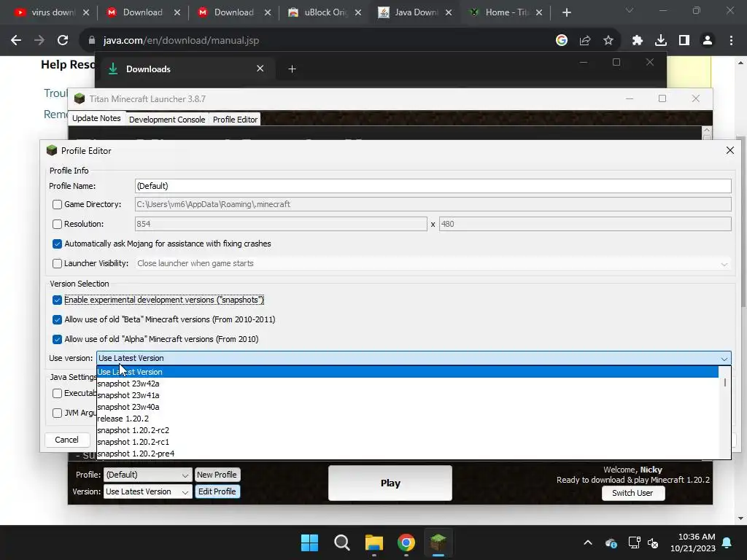Share this page icon in Chrome
Viewport: 747px width, 560px height.
[x=585, y=41]
